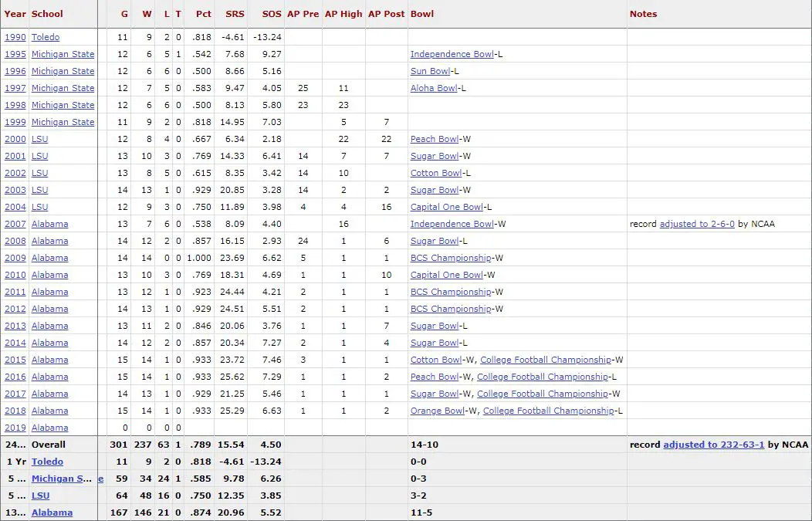
Task: Open 2018 College Football Championship link
Action: click(x=549, y=411)
